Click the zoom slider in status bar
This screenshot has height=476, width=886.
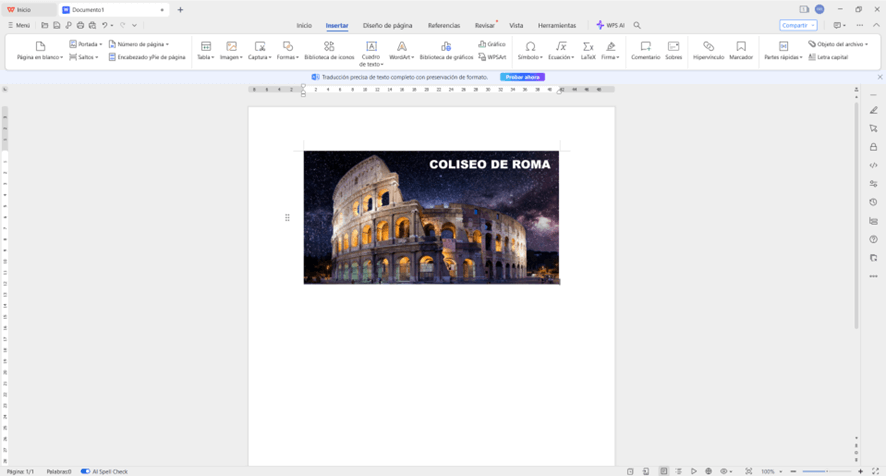coord(826,471)
